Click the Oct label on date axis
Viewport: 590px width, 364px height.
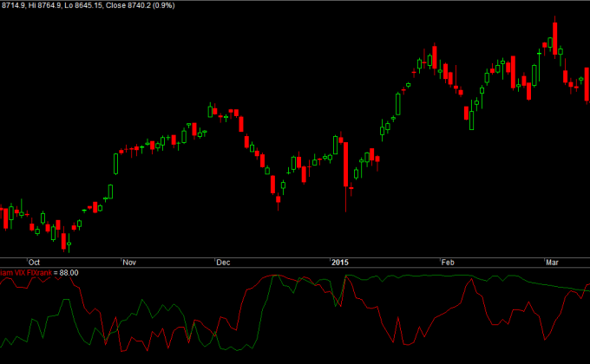(34, 263)
